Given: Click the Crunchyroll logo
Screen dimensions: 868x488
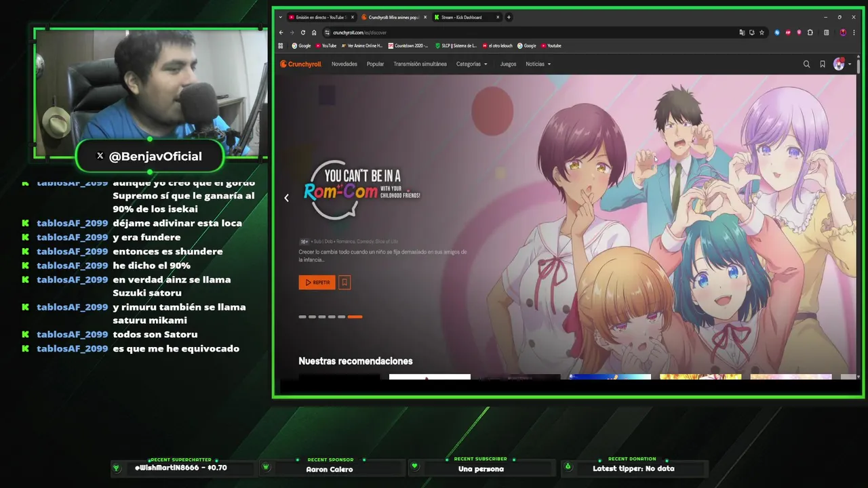Looking at the screenshot, I should click(300, 64).
